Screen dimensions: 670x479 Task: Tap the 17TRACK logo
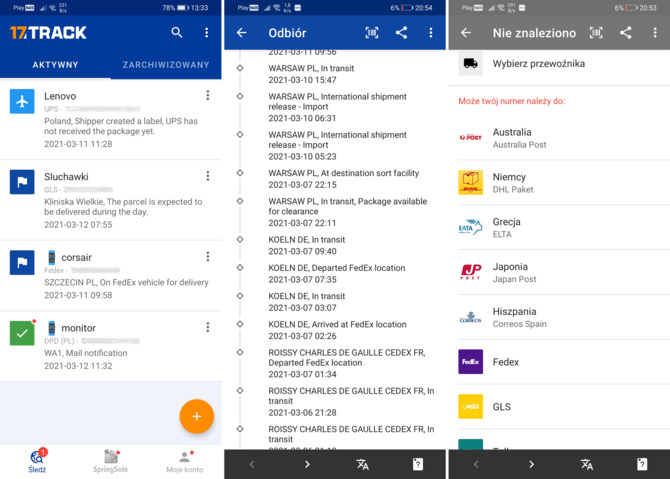(48, 32)
